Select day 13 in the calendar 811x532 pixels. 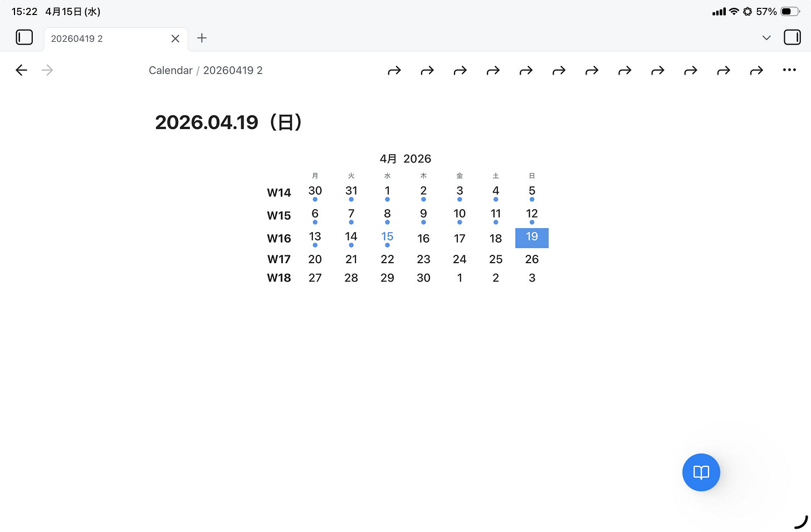tap(315, 238)
